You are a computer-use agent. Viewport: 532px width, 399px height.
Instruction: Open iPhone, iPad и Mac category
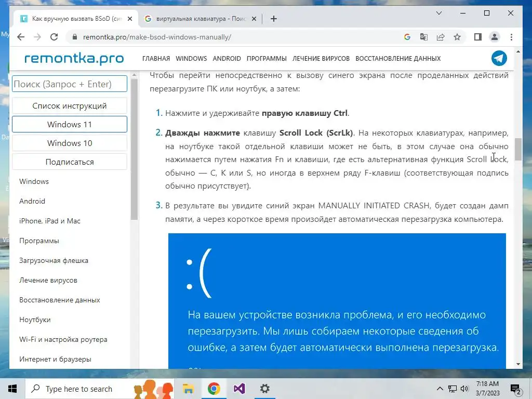50,221
